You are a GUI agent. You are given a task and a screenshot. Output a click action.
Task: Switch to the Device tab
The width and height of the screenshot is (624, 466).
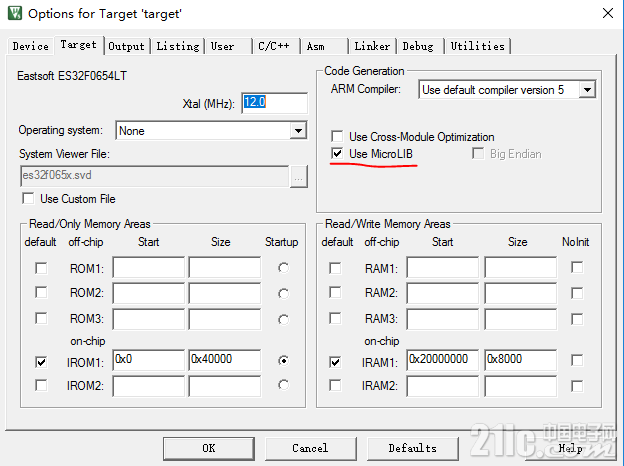[31, 46]
